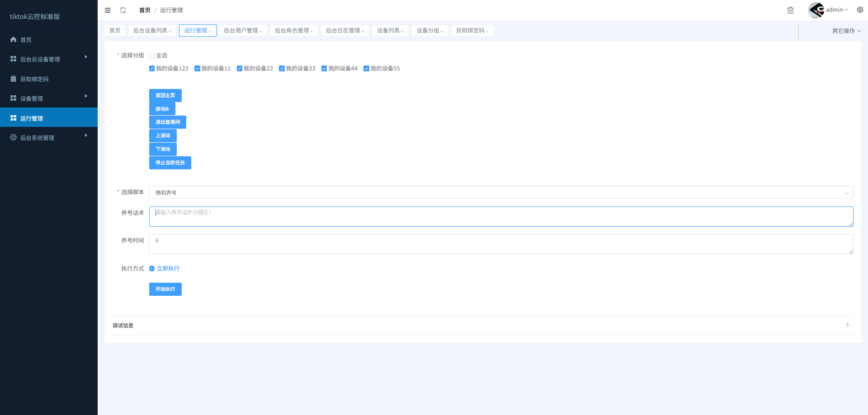
Task: Open the settings gear icon at top right
Action: (x=860, y=10)
